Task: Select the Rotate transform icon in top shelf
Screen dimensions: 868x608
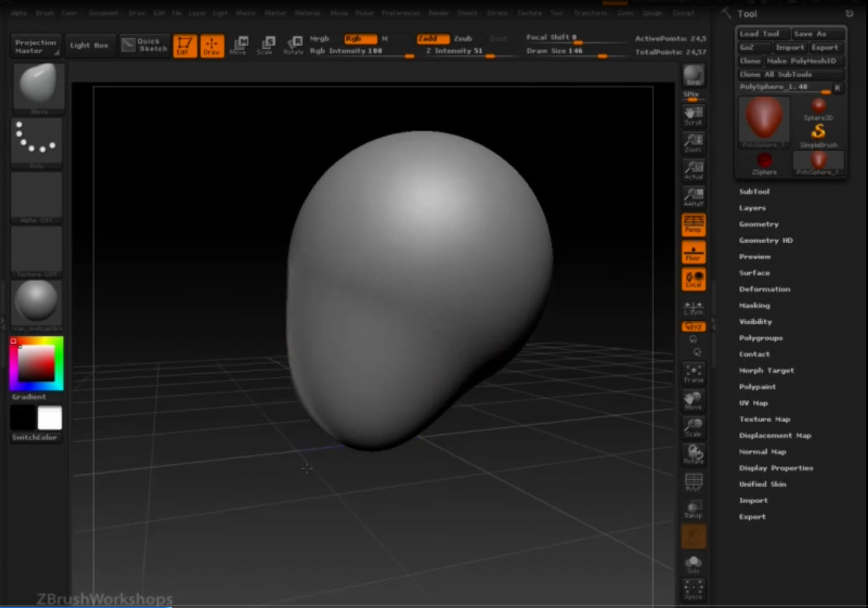Action: pyautogui.click(x=294, y=45)
